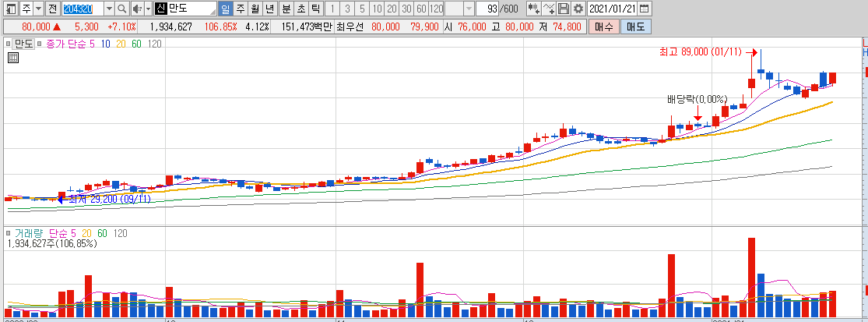The height and width of the screenshot is (322, 868).
Task: Click the small square before 종가 단순
Action: click(40, 44)
